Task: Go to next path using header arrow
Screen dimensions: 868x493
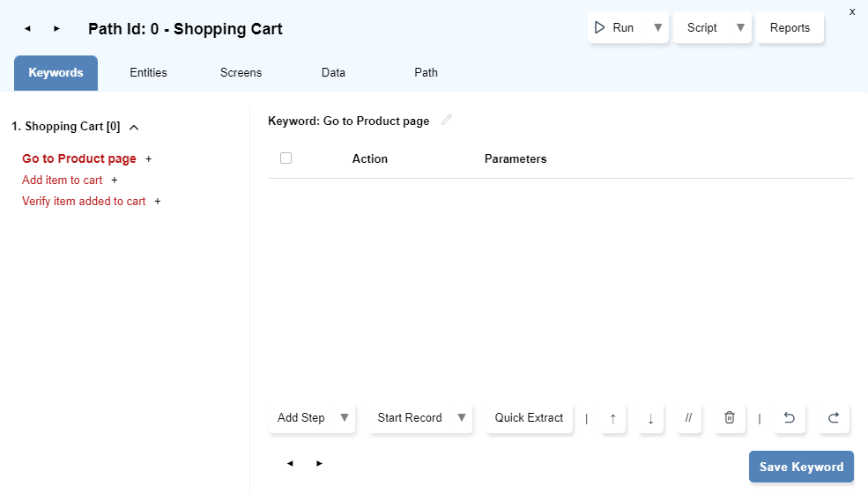Action: (x=56, y=28)
